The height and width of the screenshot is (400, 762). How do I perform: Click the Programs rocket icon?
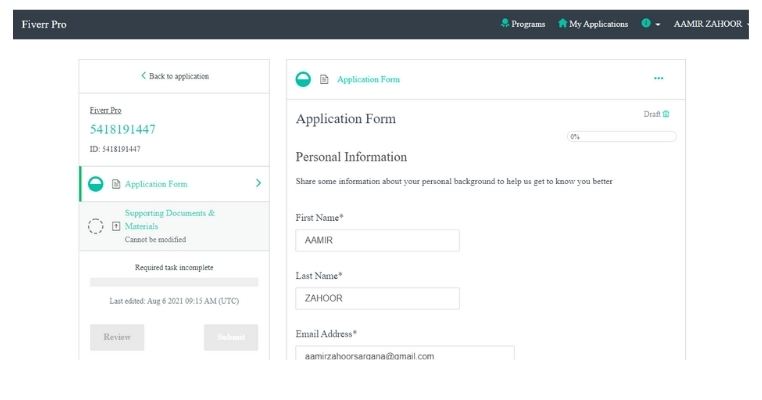(505, 23)
